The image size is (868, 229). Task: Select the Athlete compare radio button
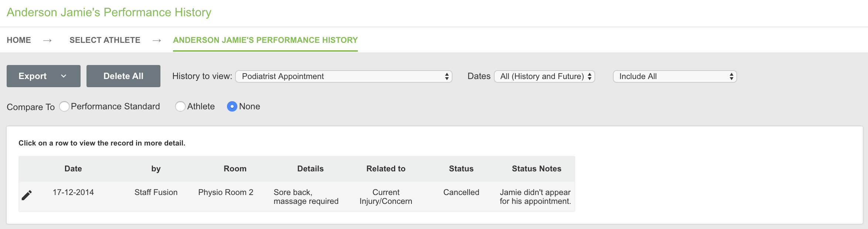click(x=180, y=106)
